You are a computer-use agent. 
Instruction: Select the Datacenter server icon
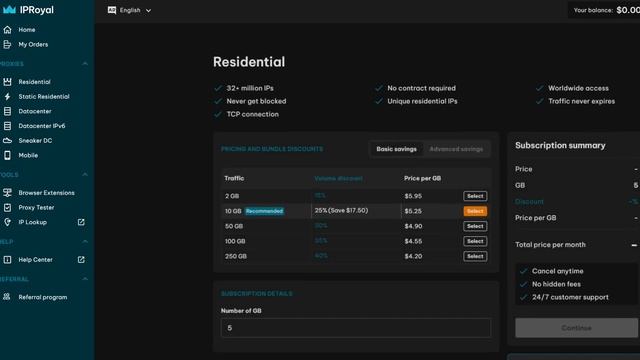point(7,111)
